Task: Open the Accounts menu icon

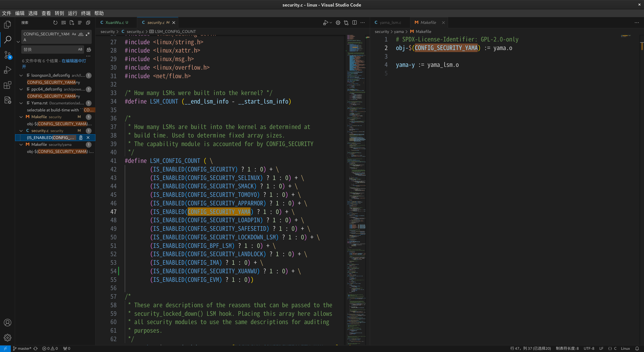Action: click(8, 323)
